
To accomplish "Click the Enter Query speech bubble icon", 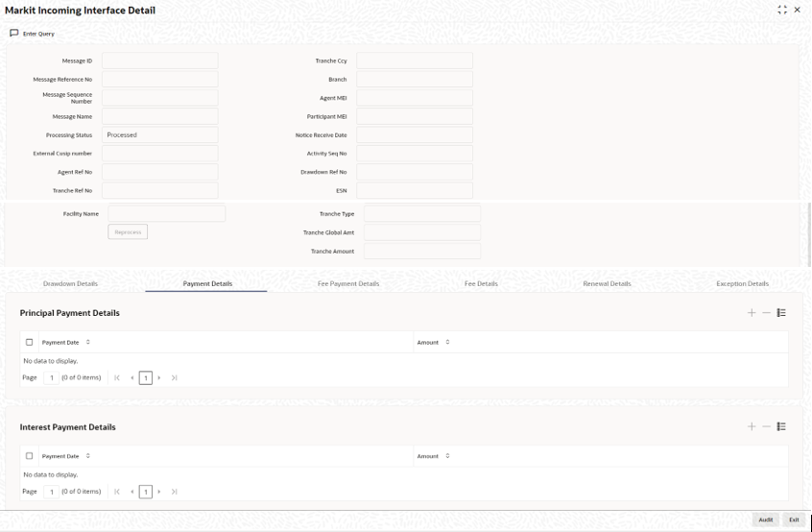I will pos(14,34).
